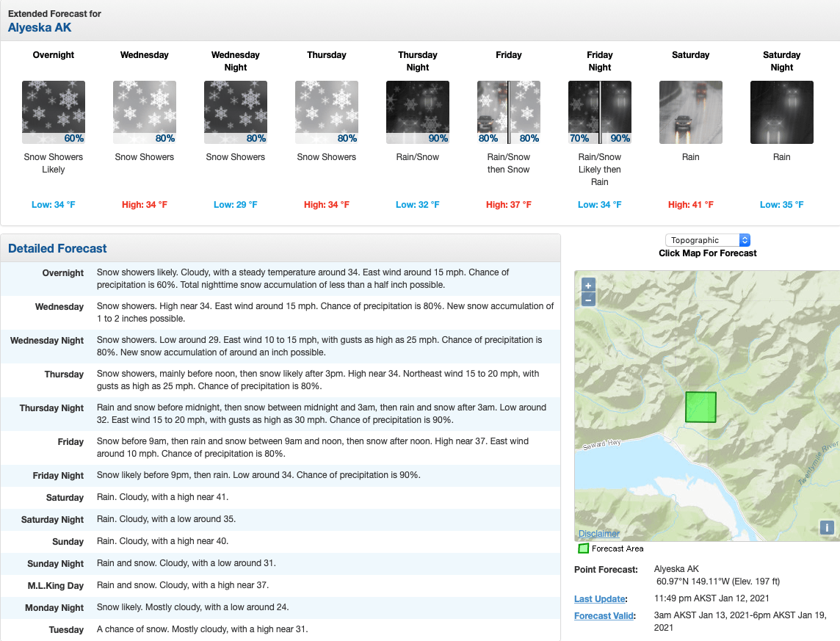Click the 'Seward Hwy' label on the map
The image size is (840, 641).
601,444
